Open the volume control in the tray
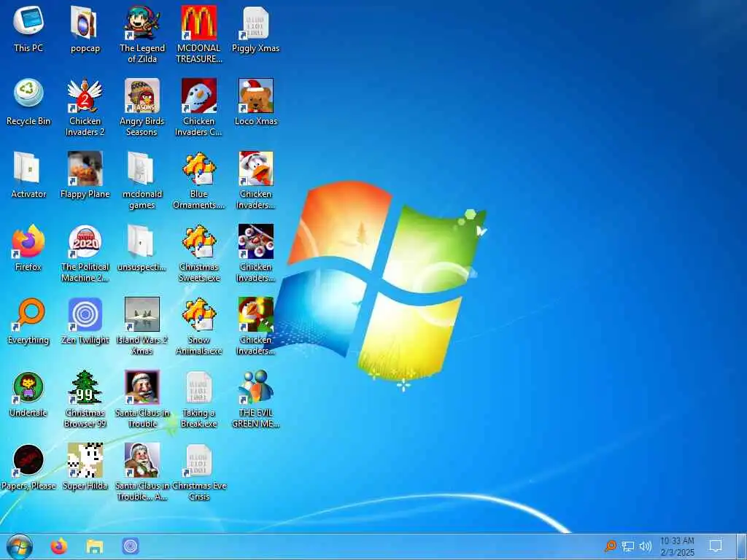 [646, 546]
